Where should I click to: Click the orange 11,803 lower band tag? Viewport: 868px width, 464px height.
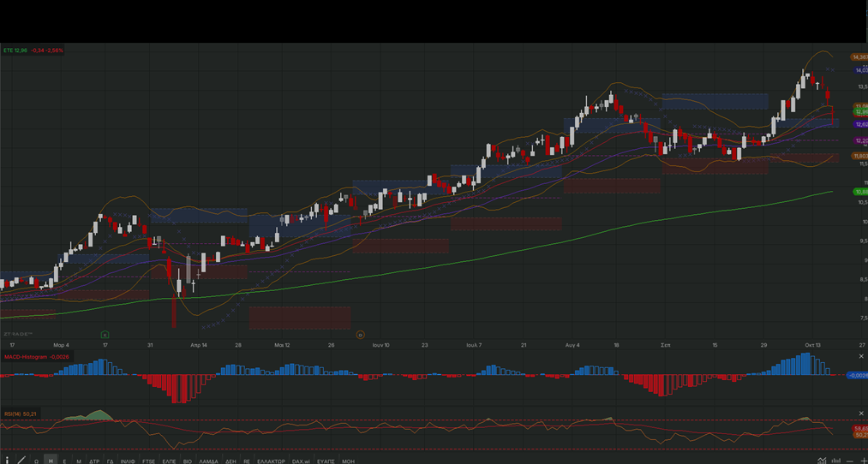(859, 156)
